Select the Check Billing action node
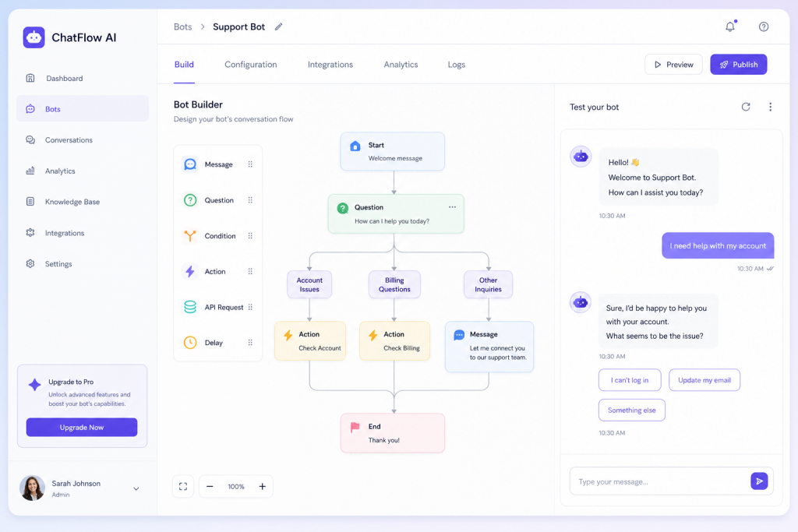Viewport: 798px width, 532px height. [394, 340]
